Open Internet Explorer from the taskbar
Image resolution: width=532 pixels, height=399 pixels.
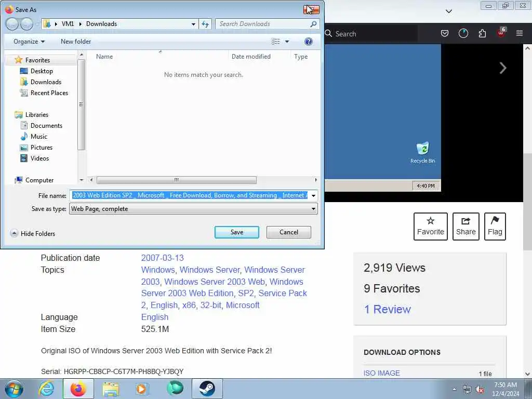pyautogui.click(x=46, y=389)
